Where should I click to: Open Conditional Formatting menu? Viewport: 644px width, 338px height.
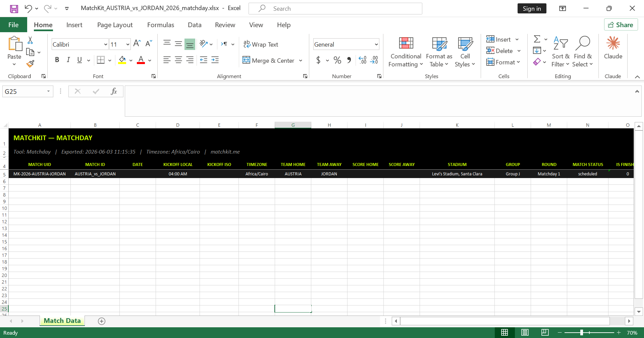406,52
